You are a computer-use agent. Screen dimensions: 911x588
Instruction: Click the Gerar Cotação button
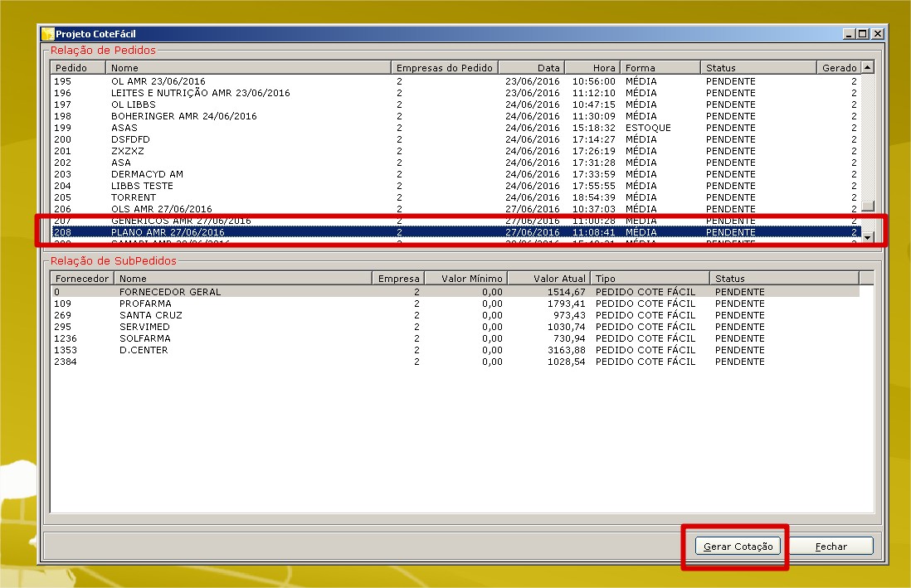738,547
